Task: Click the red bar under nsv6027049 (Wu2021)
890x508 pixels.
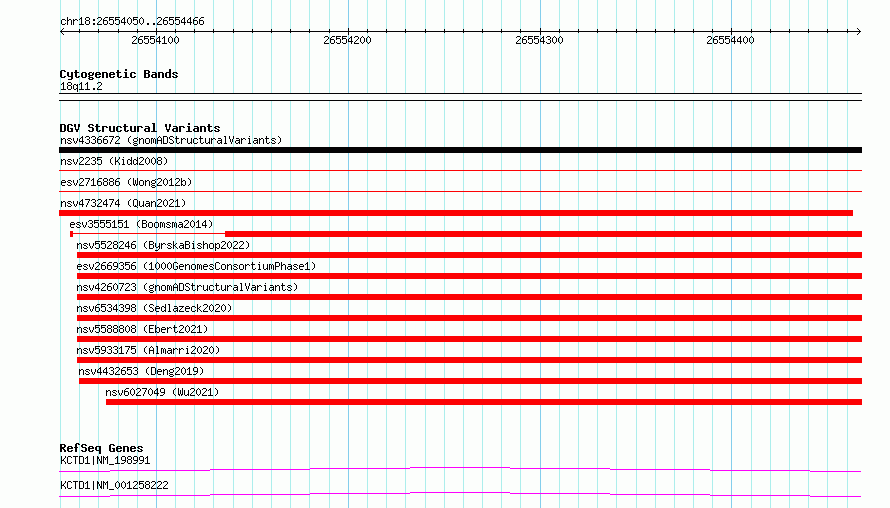Action: click(x=484, y=402)
